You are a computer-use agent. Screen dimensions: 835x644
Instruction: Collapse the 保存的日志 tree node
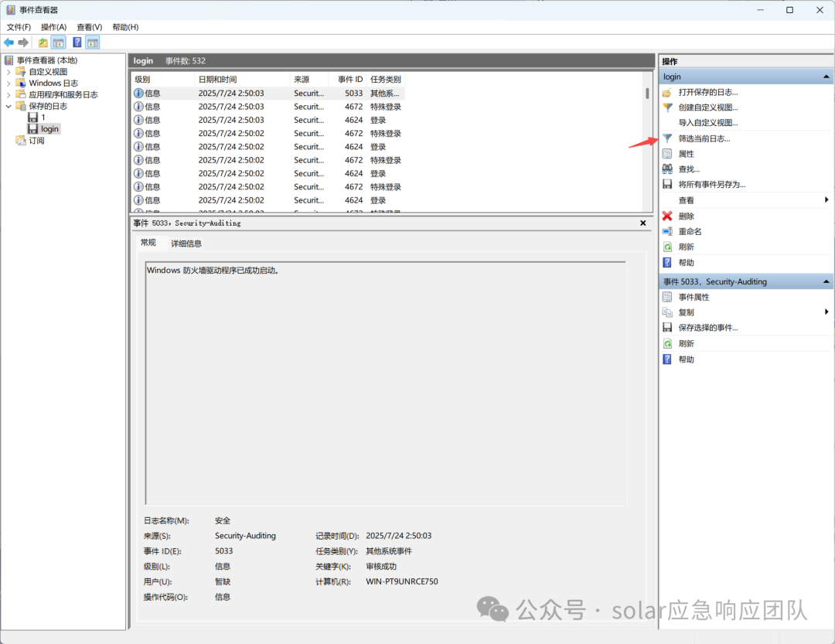[x=9, y=106]
